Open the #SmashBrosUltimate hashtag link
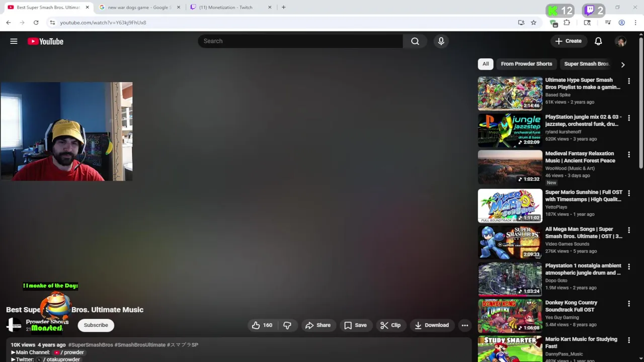The height and width of the screenshot is (362, 644). coord(140,345)
